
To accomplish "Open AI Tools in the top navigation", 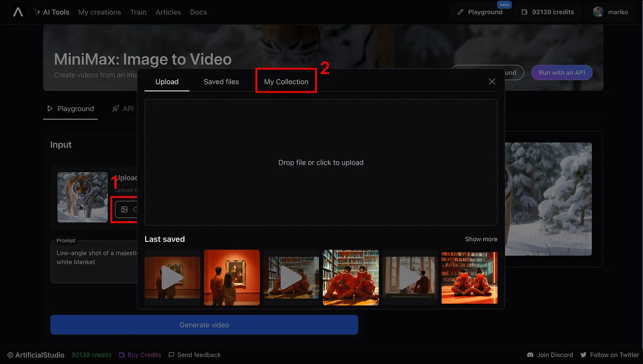I will pos(52,12).
